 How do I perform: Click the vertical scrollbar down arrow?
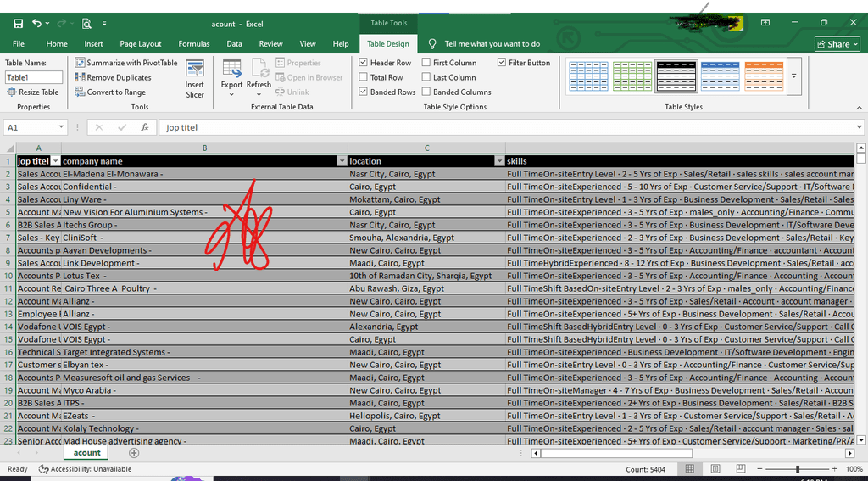pyautogui.click(x=861, y=440)
